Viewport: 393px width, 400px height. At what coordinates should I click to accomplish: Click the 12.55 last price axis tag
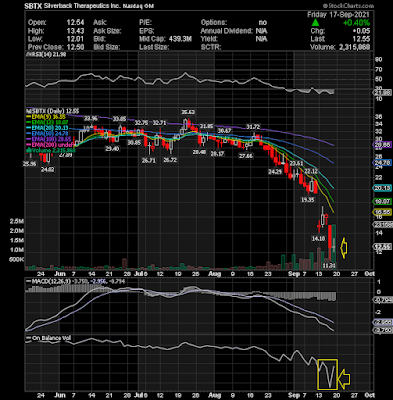(382, 247)
